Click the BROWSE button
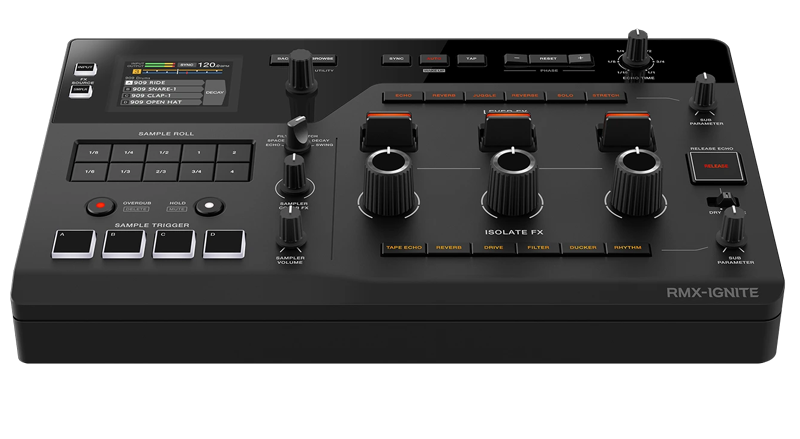This screenshot has height=439, width=800. (323, 59)
